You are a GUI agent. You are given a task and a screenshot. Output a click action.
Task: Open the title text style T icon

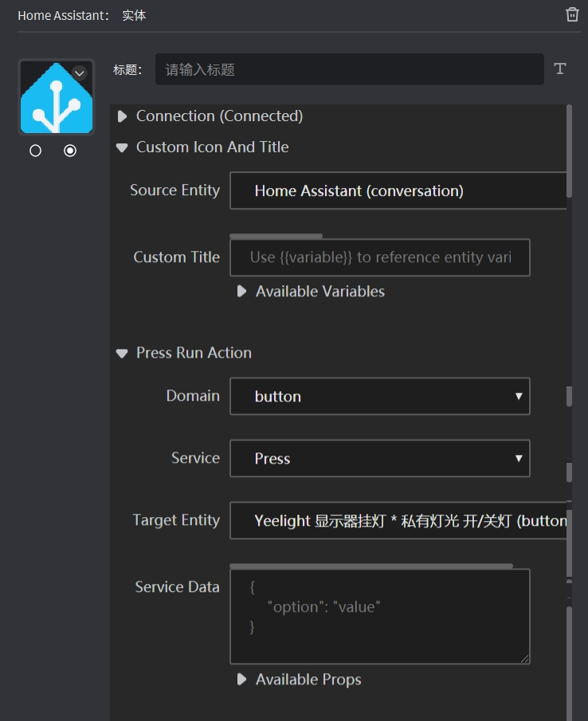tap(560, 69)
